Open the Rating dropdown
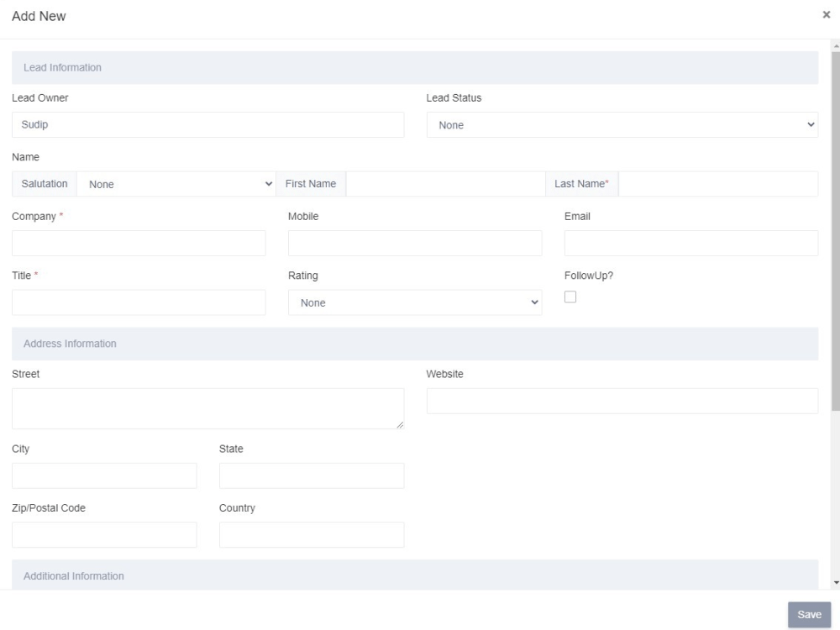This screenshot has width=840, height=630. tap(415, 302)
